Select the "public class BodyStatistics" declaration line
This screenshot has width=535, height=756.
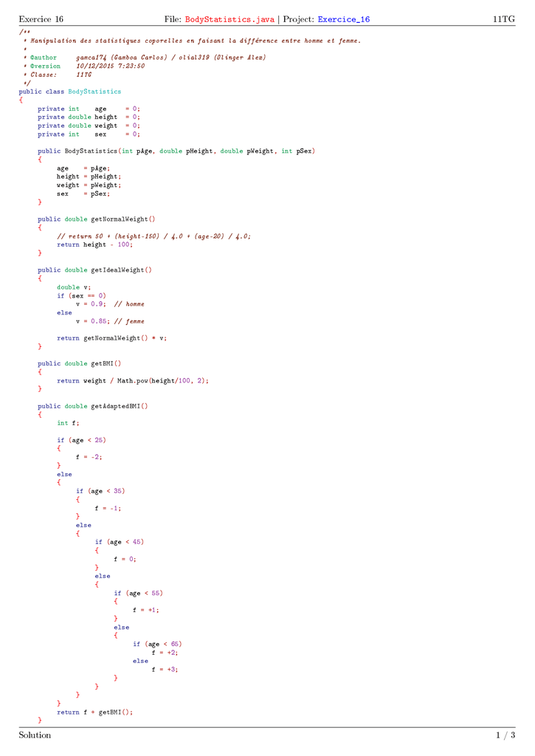pyautogui.click(x=70, y=92)
